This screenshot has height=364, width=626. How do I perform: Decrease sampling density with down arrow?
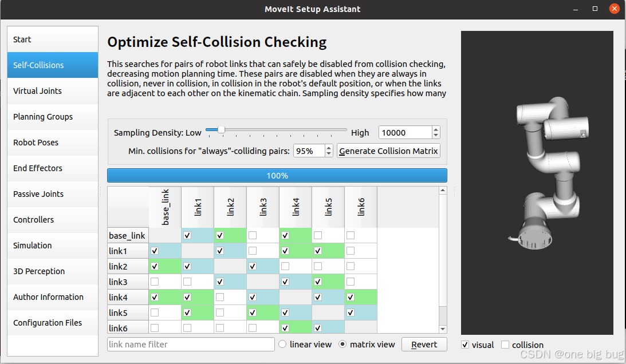pos(436,136)
